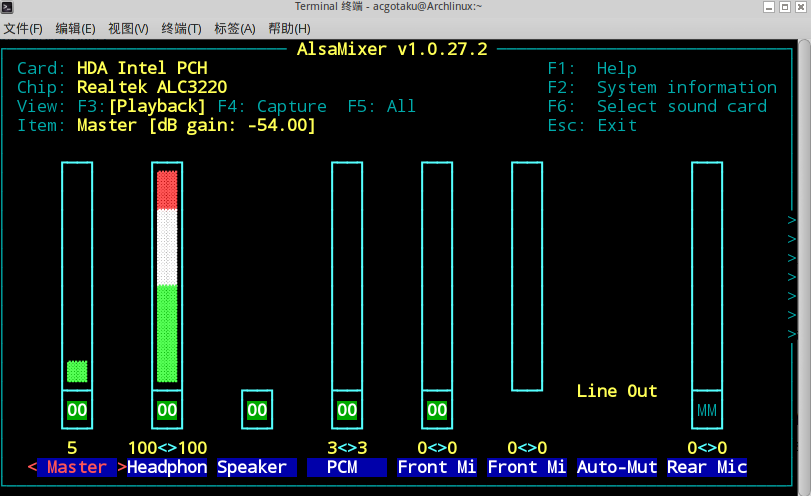Click the F5: All view option

(382, 106)
